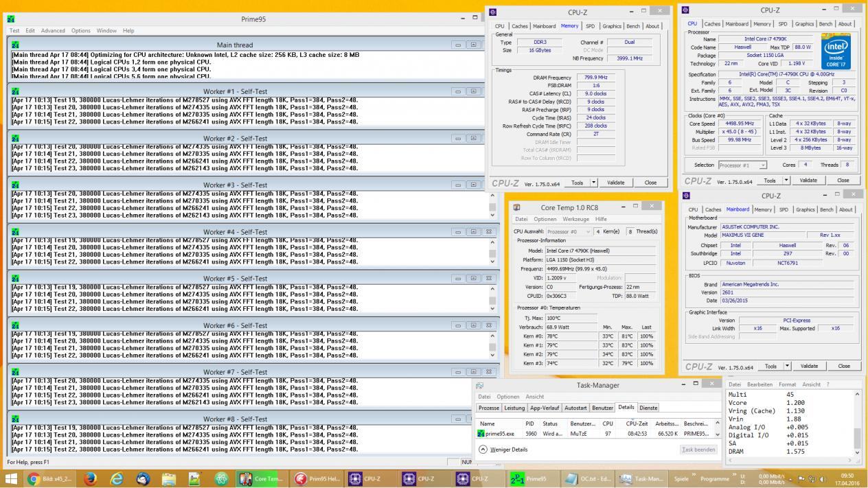Click Close in CPU-Z Mainboard window

pyautogui.click(x=843, y=366)
